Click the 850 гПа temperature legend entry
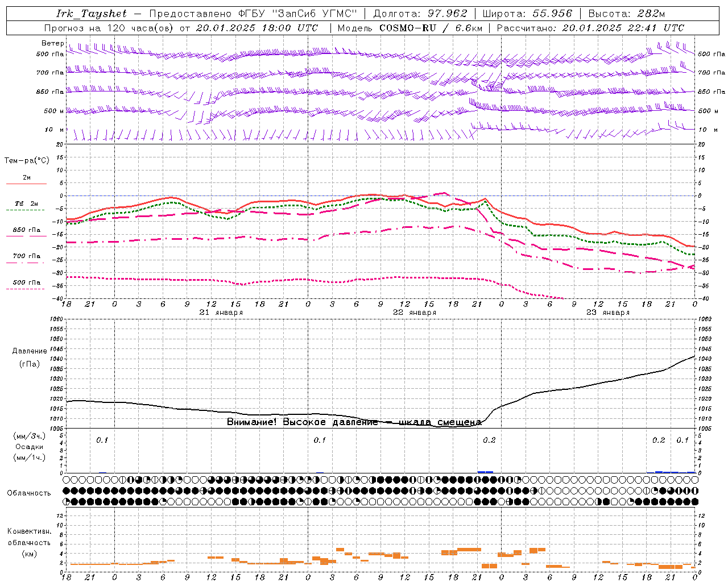This screenshot has width=728, height=582. (x=27, y=230)
